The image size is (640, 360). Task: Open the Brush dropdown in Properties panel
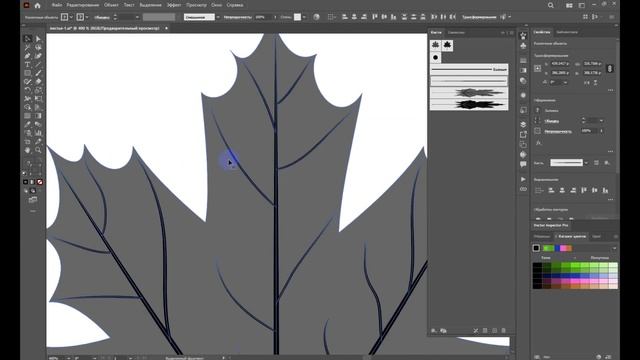coord(586,163)
